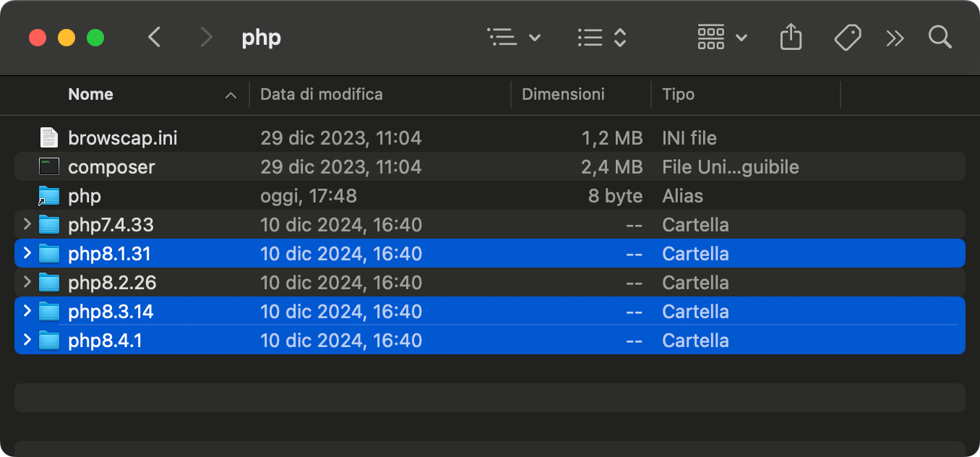
Task: Click the php alias folder icon
Action: pyautogui.click(x=48, y=196)
